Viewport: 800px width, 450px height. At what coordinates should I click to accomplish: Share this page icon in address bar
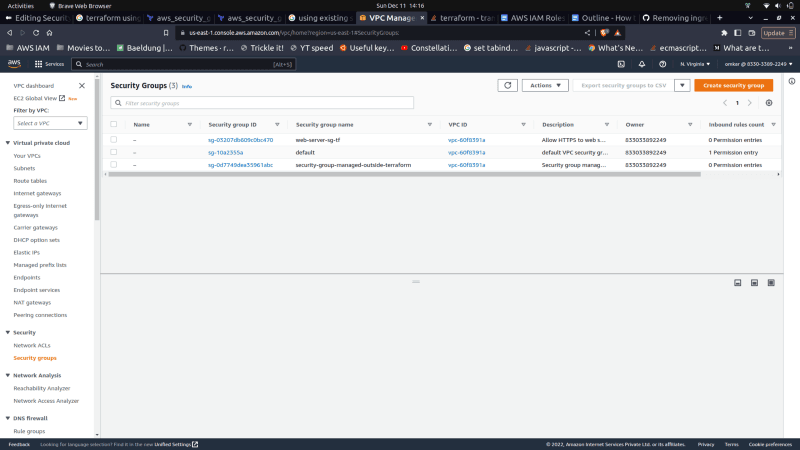(587, 33)
